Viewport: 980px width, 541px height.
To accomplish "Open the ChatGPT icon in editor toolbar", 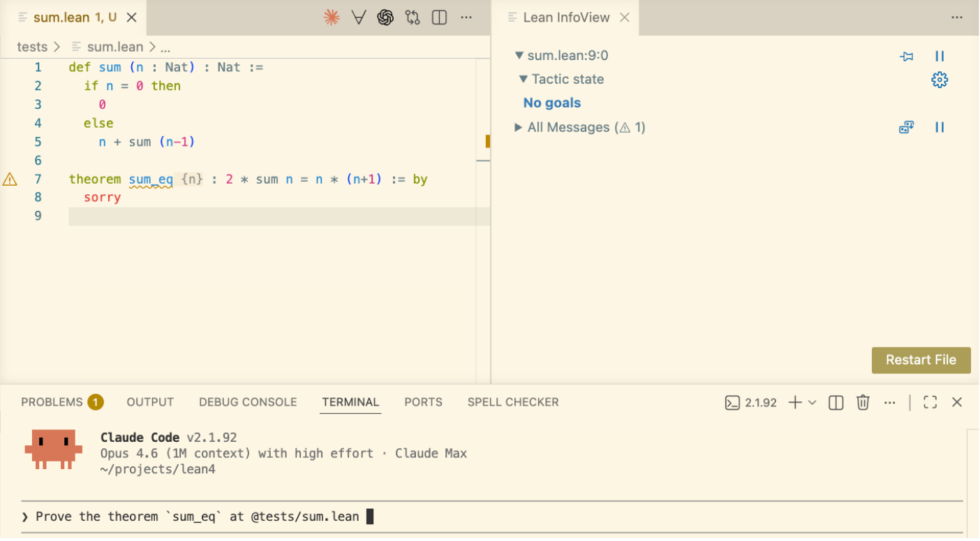I will (385, 17).
